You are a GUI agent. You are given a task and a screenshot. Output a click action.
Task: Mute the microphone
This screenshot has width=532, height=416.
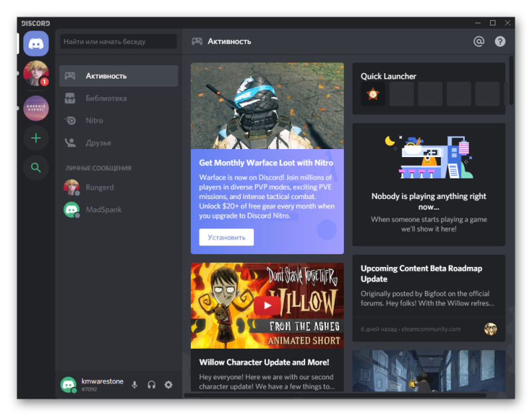pyautogui.click(x=135, y=385)
